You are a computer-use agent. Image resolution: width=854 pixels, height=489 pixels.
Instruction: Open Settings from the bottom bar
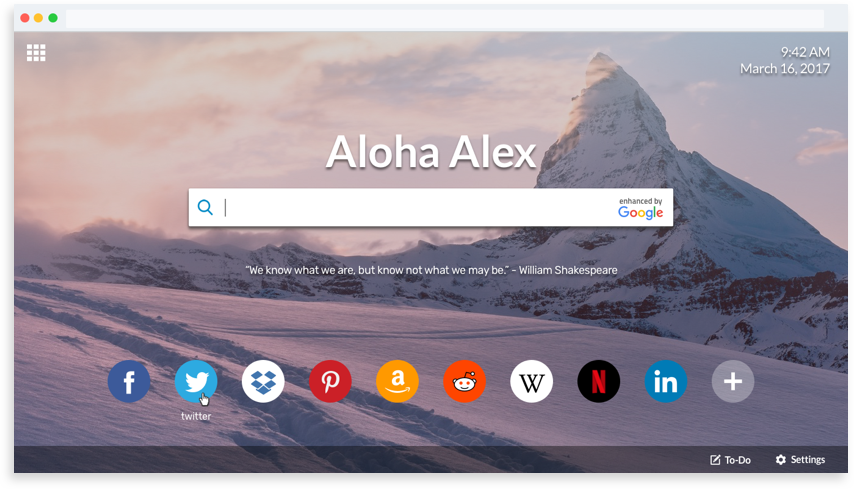[x=800, y=460]
